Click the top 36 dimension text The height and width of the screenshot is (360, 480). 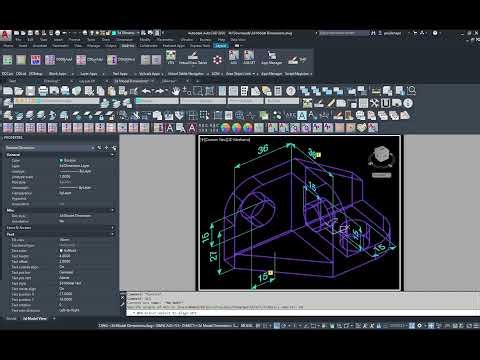pos(263,149)
